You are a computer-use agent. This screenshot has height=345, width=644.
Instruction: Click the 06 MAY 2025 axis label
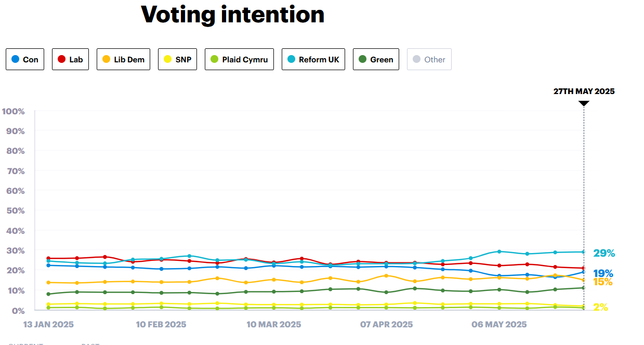point(499,325)
